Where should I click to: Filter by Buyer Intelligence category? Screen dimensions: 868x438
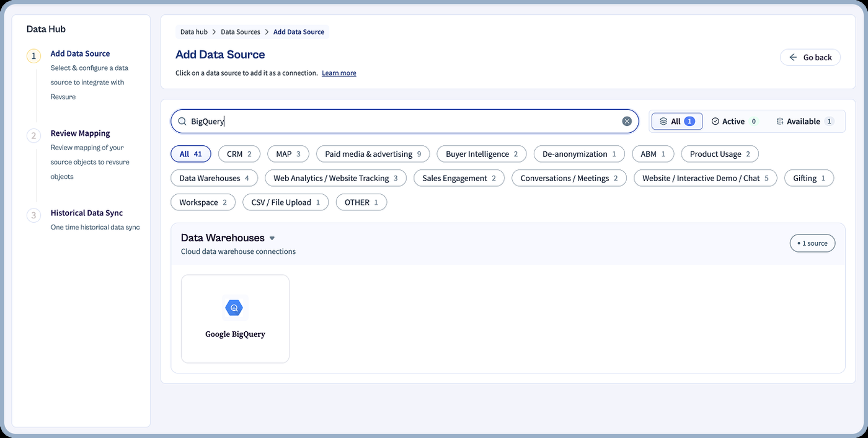[482, 154]
